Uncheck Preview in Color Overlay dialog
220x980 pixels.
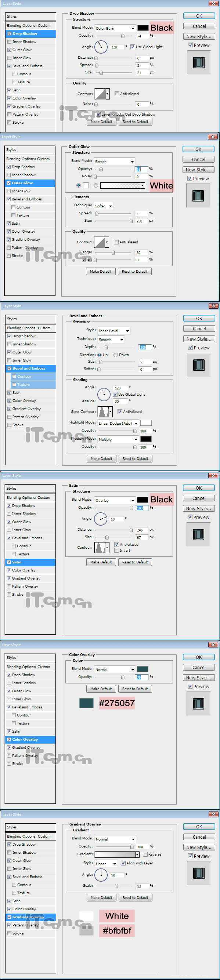click(190, 687)
